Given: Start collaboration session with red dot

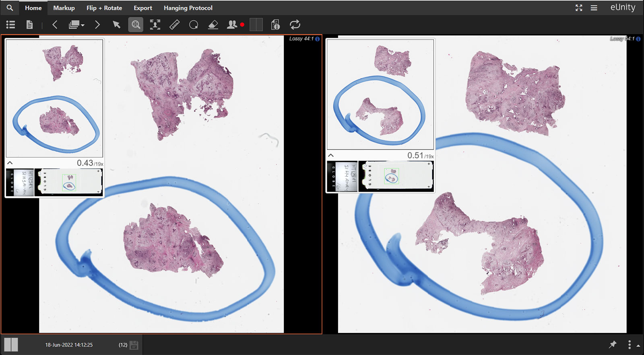Looking at the screenshot, I should (x=235, y=25).
